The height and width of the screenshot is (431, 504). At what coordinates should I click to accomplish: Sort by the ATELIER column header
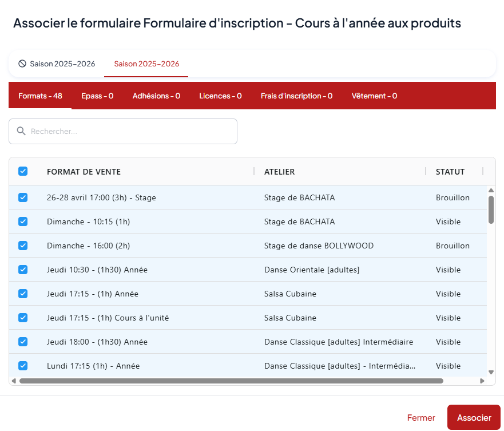pos(279,172)
